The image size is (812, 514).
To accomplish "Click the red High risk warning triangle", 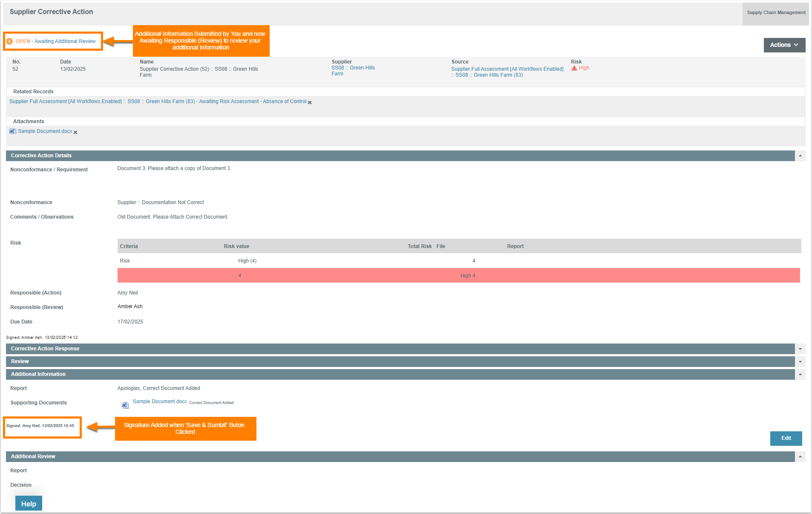I will 574,68.
